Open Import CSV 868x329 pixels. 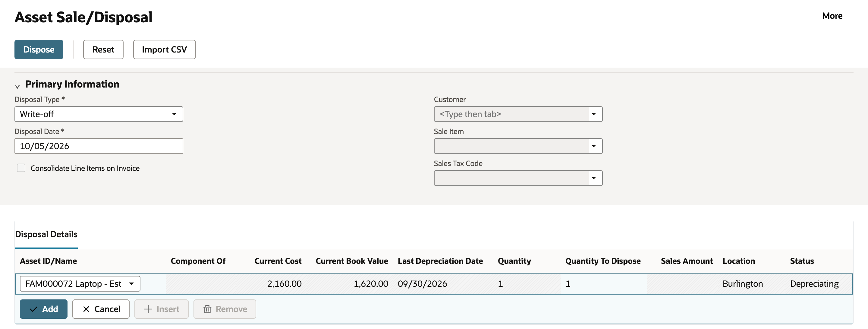tap(164, 50)
